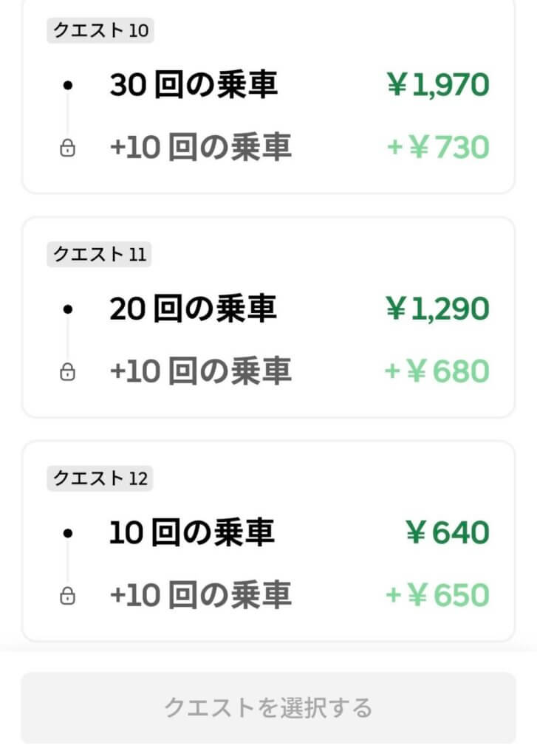The image size is (537, 756).
Task: Tap the ¥1,970 reward amount
Action: 437,86
